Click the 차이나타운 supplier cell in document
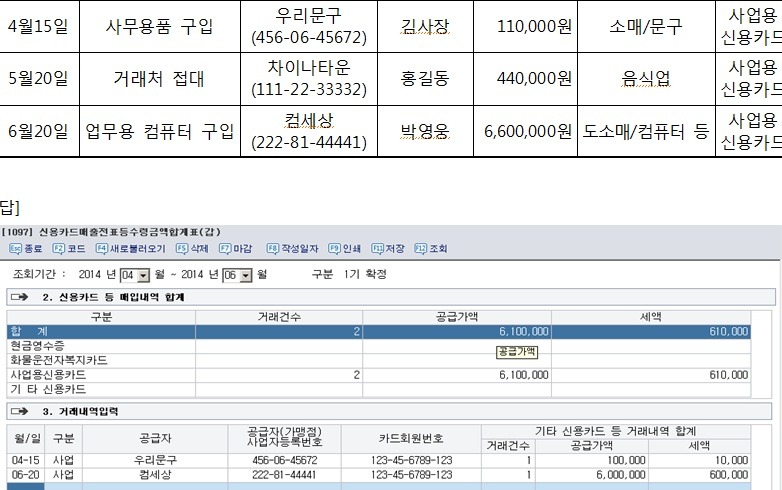 coord(309,79)
